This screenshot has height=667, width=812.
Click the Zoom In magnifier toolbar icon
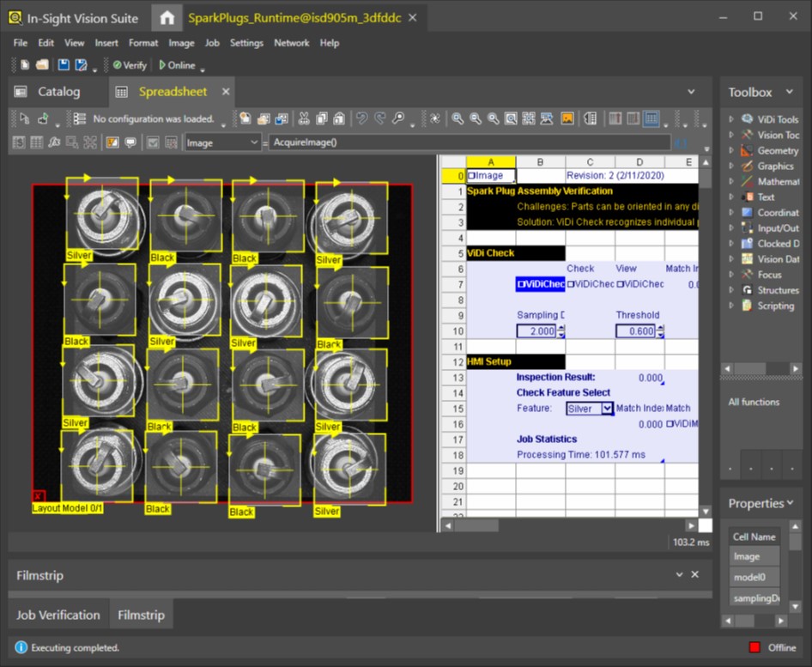pyautogui.click(x=458, y=118)
